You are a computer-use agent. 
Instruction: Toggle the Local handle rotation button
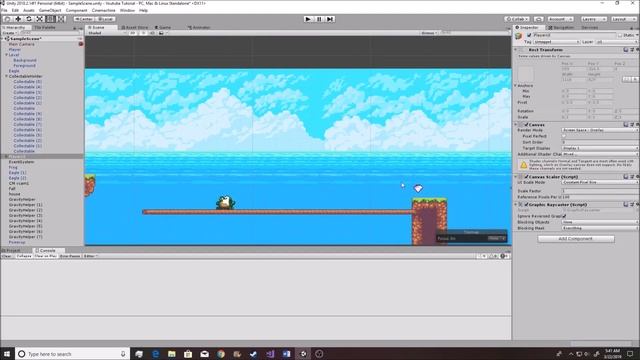(x=105, y=19)
